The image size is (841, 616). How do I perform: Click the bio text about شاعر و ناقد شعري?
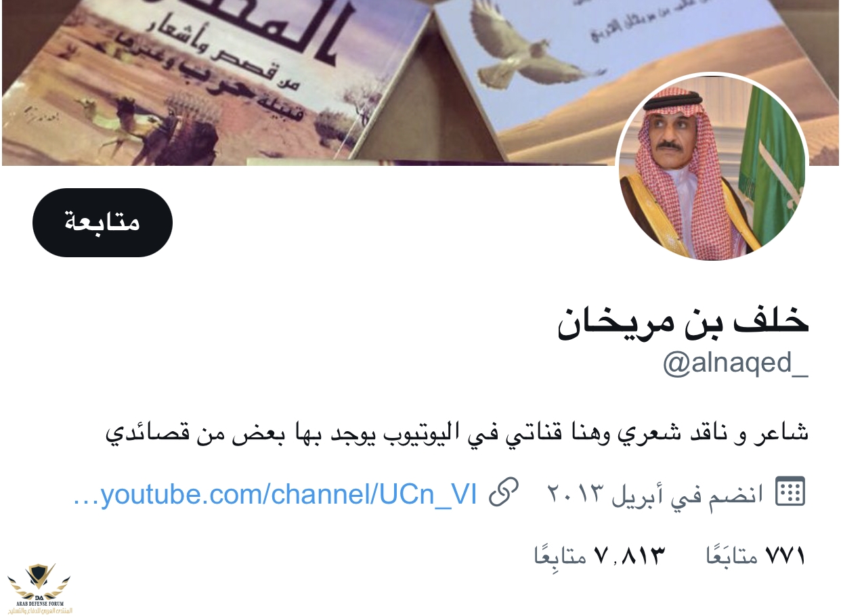coord(457,433)
